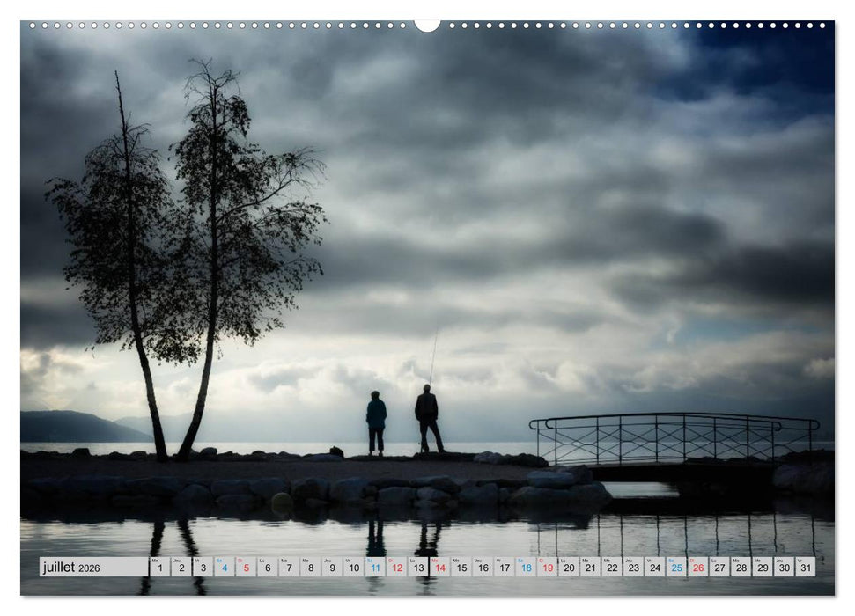Select day 1 in the calendar strip
The width and height of the screenshot is (855, 616).
(x=159, y=568)
